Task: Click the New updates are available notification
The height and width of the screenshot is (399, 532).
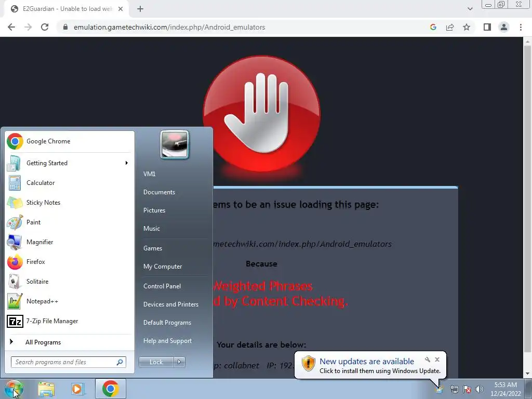Action: pos(366,362)
